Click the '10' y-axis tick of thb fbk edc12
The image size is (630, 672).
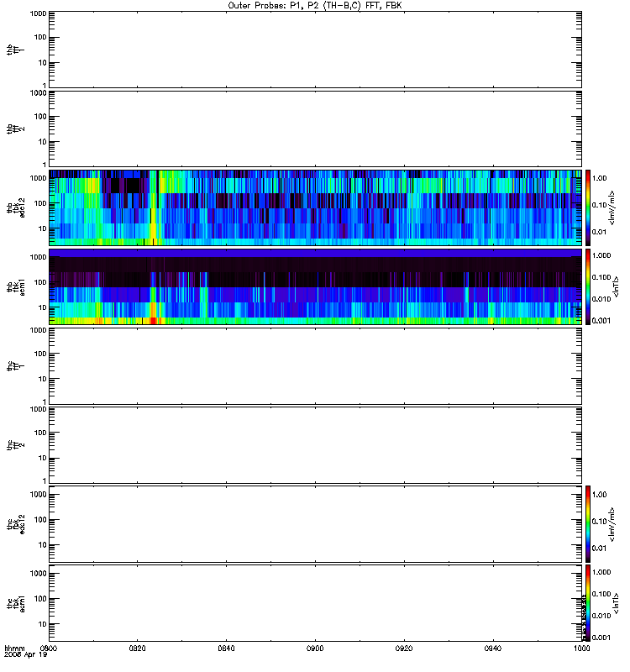[x=43, y=228]
